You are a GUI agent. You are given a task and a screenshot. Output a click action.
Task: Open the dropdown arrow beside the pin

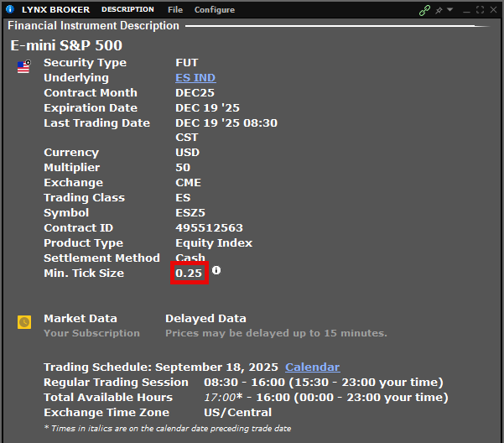450,10
